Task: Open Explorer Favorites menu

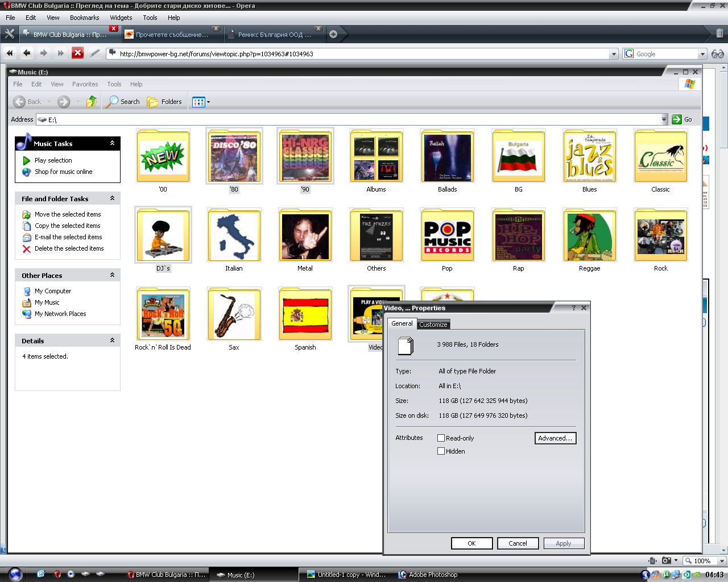Action: 85,84
